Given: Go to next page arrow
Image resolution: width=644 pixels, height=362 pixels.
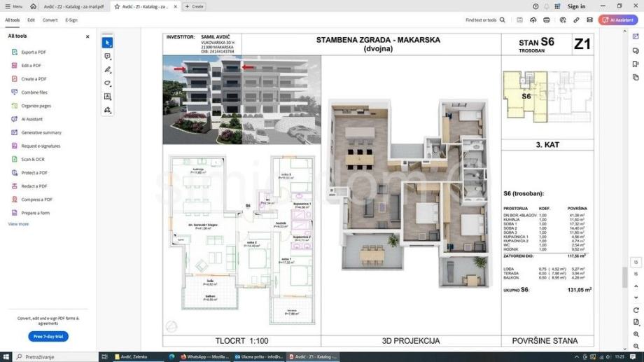Looking at the screenshot, I should (x=636, y=298).
